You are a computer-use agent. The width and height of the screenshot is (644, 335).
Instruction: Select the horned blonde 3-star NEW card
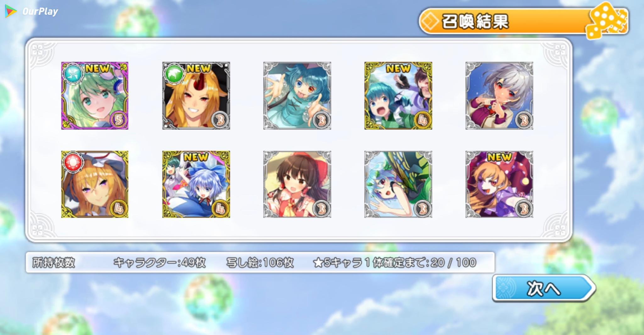click(x=196, y=96)
